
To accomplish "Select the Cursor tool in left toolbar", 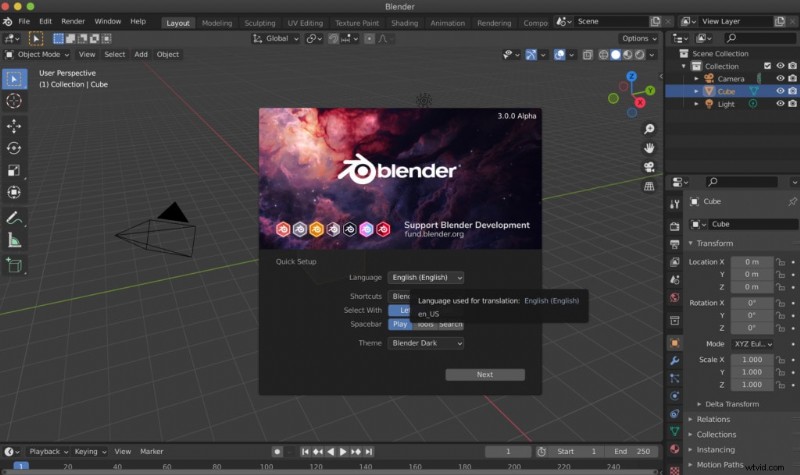I will point(14,101).
